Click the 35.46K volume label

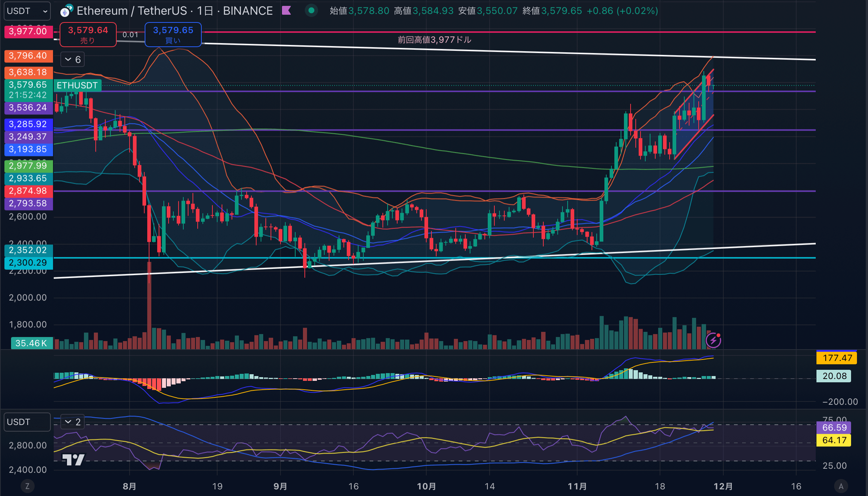32,343
